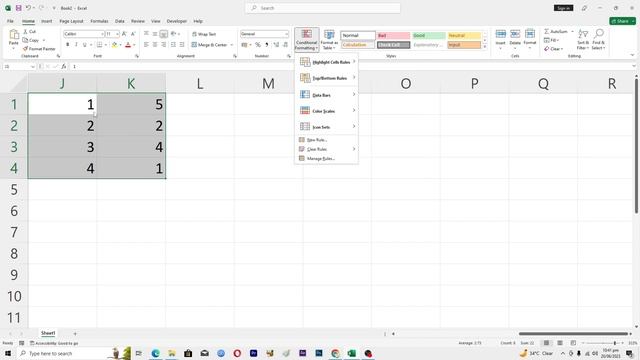Toggle Top Align
Screen dimensions: 640x360
146,34
